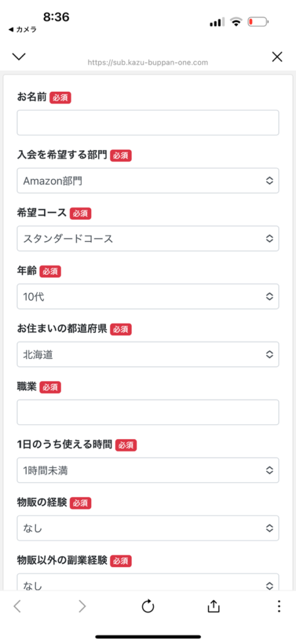Tap the Wi-Fi icon in the status bar
Screen dimensions: 296x644
(236, 22)
